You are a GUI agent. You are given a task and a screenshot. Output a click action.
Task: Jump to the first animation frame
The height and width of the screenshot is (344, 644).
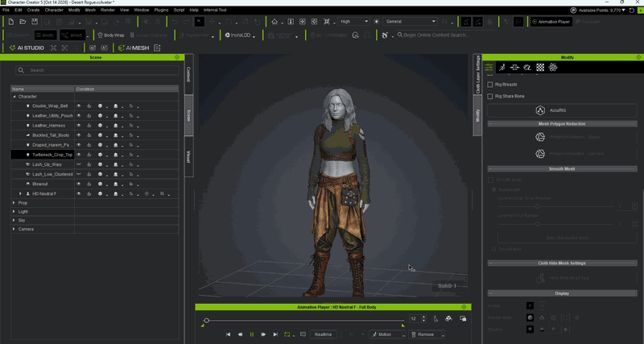click(x=229, y=334)
